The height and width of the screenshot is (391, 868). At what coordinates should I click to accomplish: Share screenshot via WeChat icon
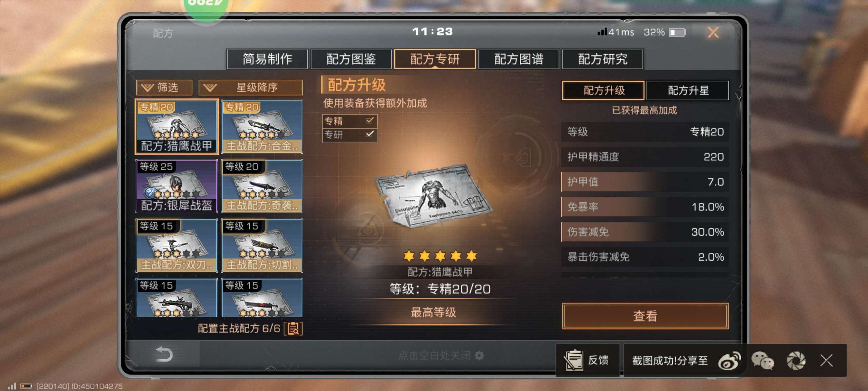point(763,360)
